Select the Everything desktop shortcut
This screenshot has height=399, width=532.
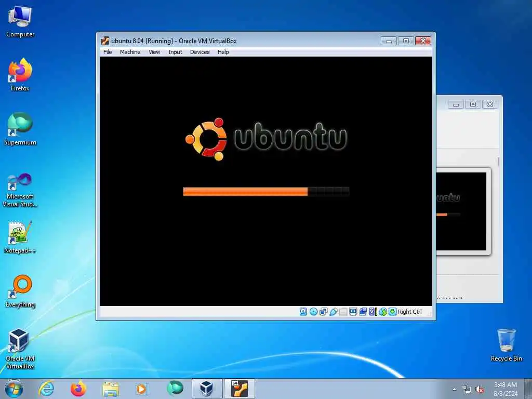click(x=20, y=291)
